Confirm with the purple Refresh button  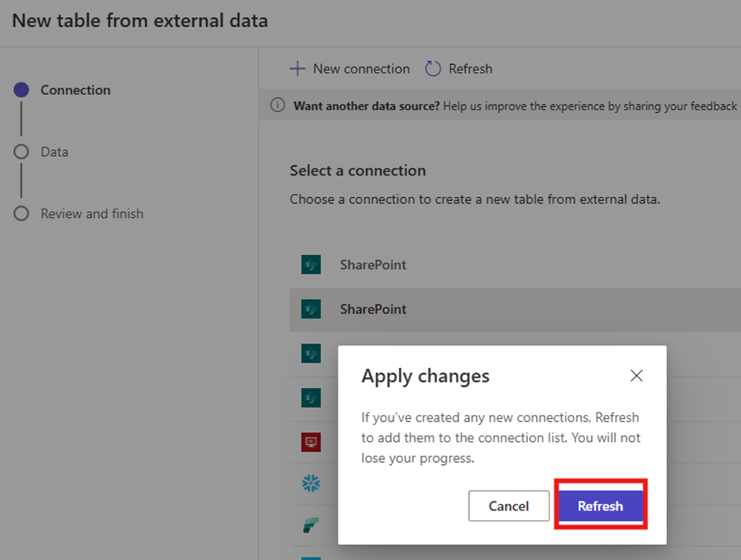coord(600,506)
